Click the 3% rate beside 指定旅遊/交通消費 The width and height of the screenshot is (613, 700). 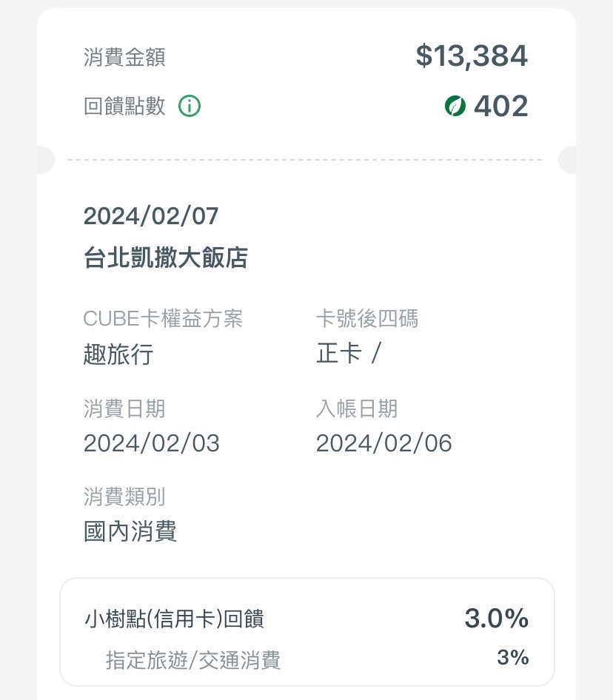(x=512, y=657)
